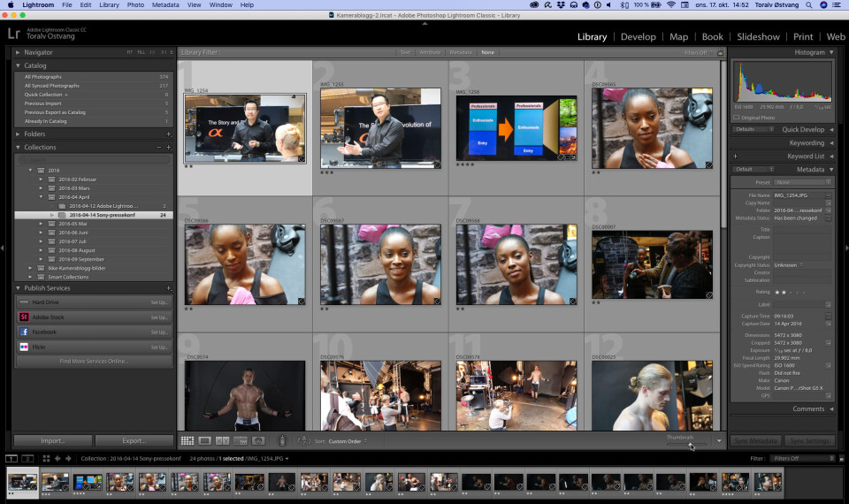Expand the Navigator panel
Screen dimensions: 849x504
tap(18, 52)
